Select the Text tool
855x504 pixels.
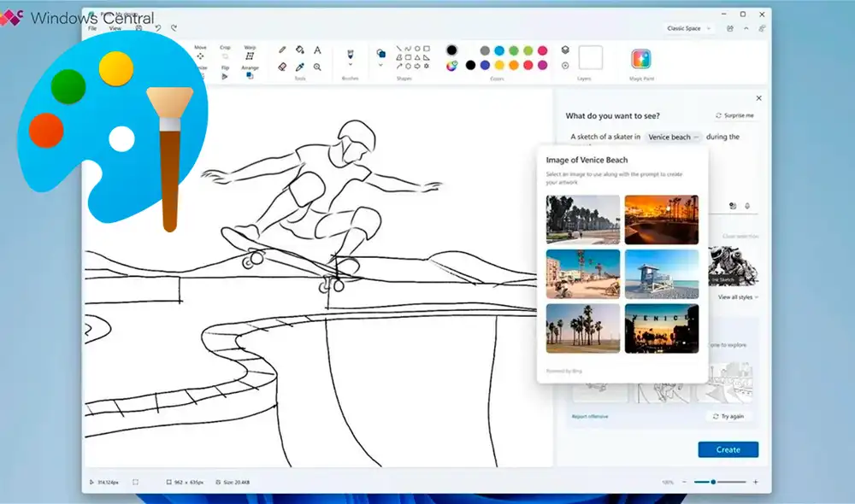pyautogui.click(x=317, y=50)
